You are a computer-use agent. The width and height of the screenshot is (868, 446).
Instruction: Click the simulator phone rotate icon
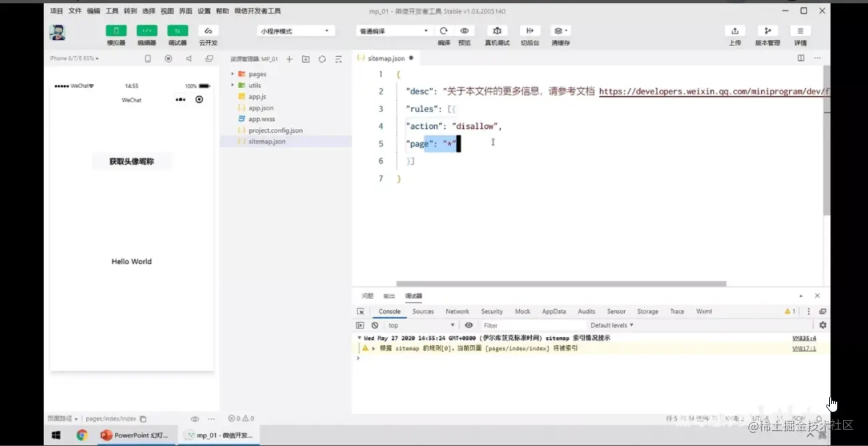[x=148, y=59]
